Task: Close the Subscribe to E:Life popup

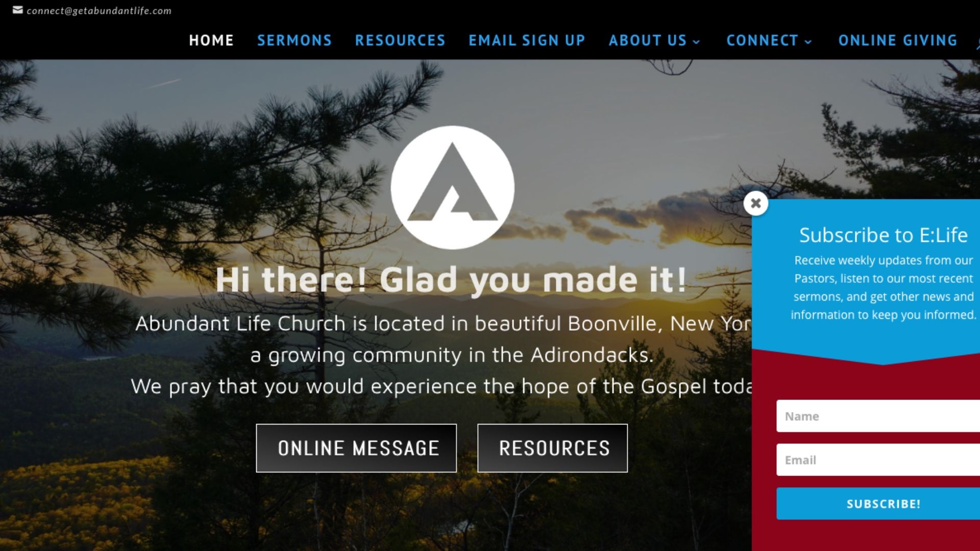Action: click(756, 204)
